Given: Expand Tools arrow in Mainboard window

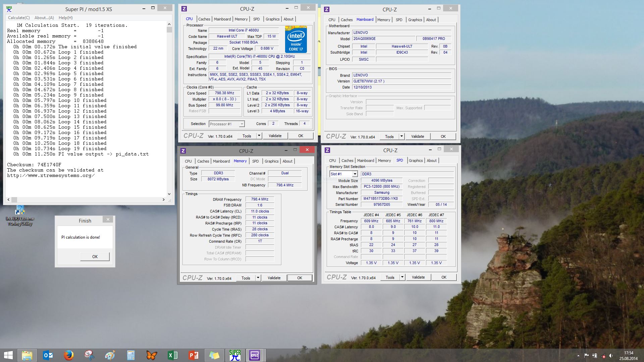Looking at the screenshot, I should pos(401,136).
